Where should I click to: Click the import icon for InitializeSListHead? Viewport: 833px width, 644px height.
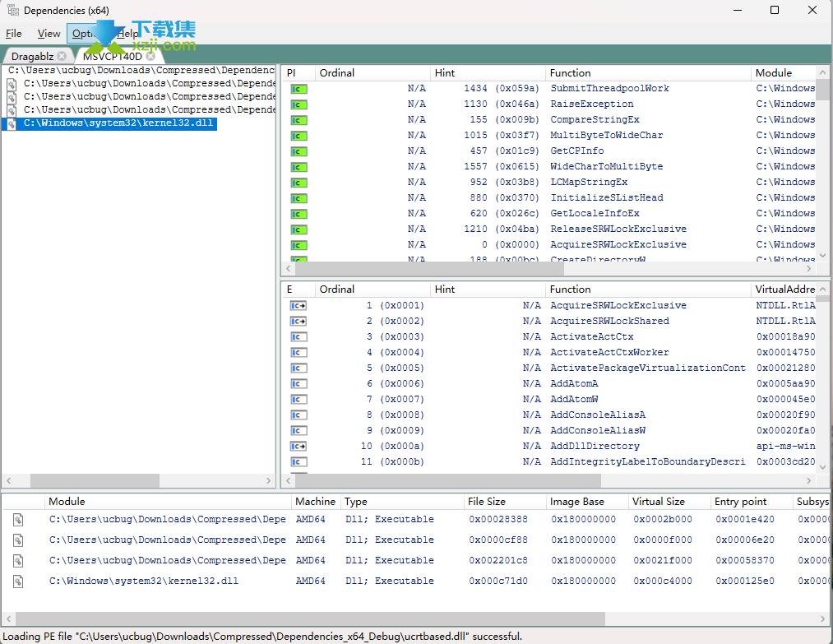click(x=298, y=198)
